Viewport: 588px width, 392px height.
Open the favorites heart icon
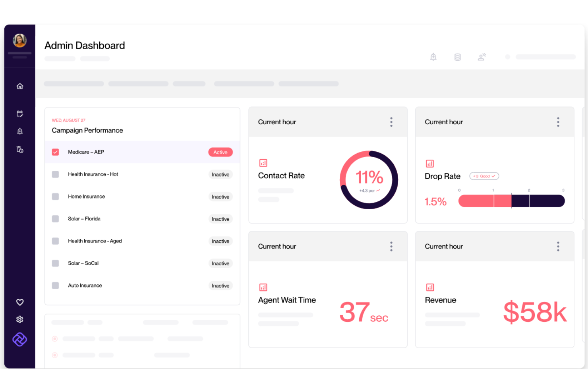tap(19, 302)
